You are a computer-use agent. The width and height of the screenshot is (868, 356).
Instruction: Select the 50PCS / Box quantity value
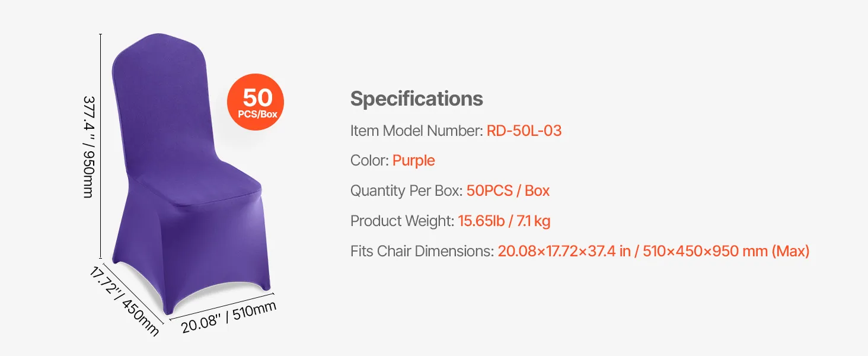point(508,190)
